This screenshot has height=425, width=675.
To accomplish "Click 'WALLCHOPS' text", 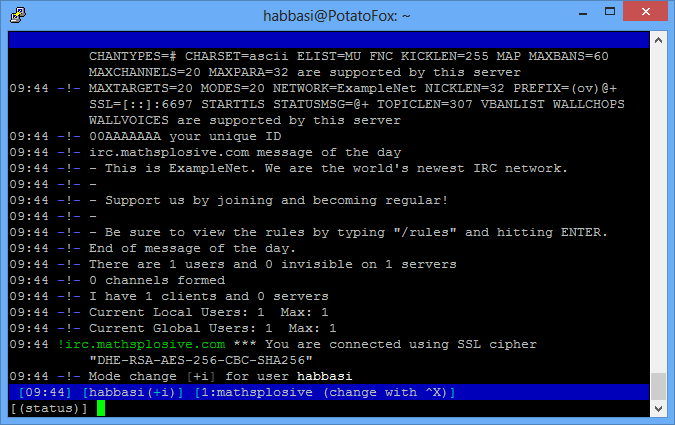I will pos(588,104).
